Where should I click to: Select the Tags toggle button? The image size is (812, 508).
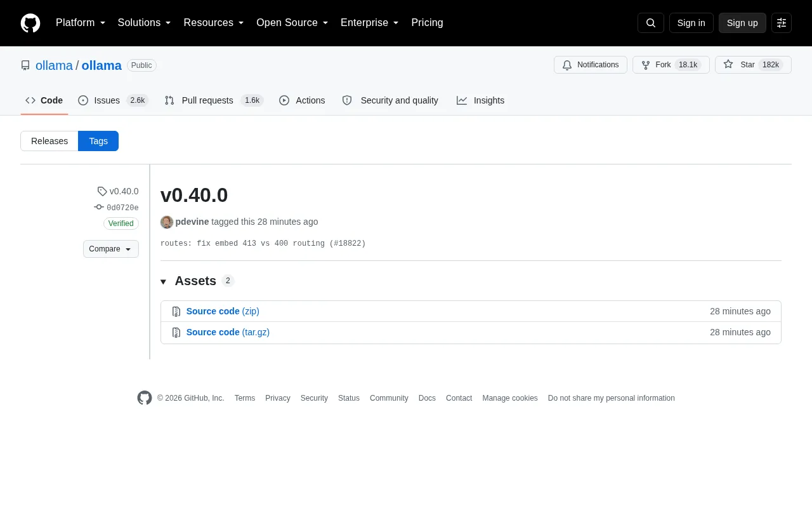98,141
